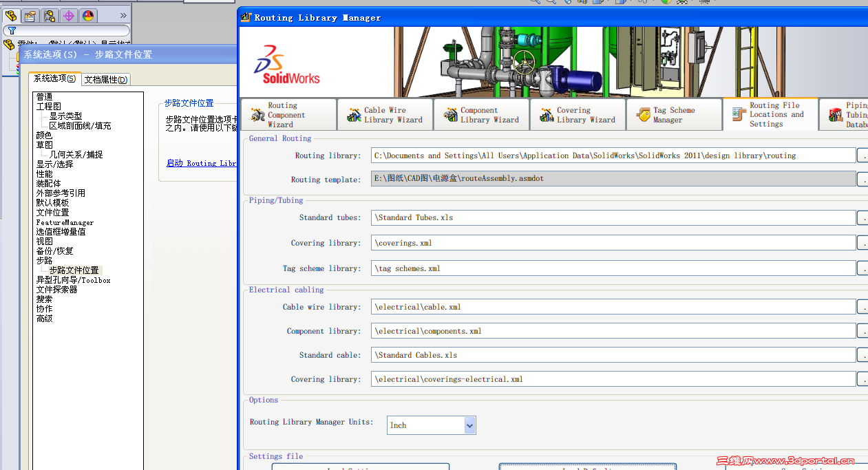
Task: Select FeatureManager in the options tree
Action: point(65,222)
